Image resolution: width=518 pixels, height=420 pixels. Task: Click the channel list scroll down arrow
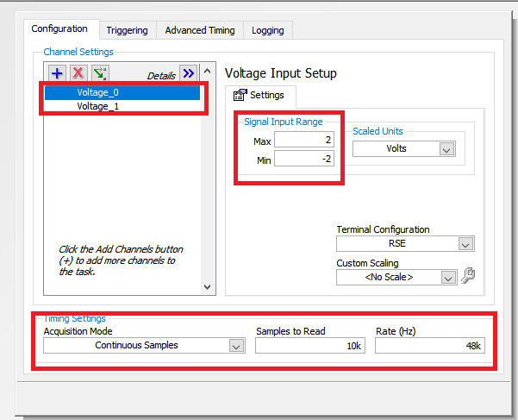pos(208,287)
